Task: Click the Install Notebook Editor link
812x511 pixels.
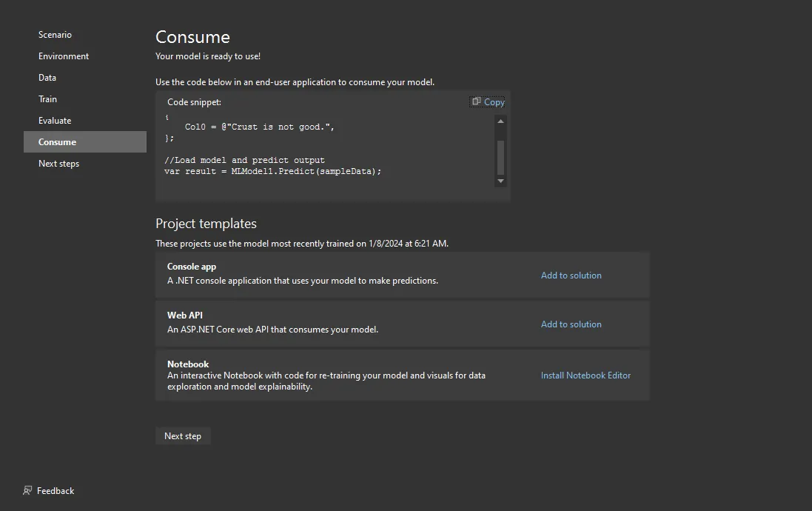Action: pos(585,375)
